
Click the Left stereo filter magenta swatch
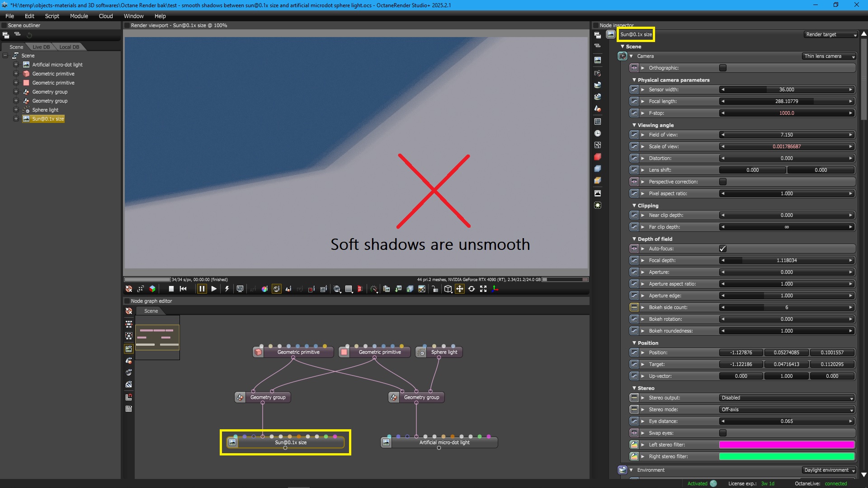coord(787,445)
